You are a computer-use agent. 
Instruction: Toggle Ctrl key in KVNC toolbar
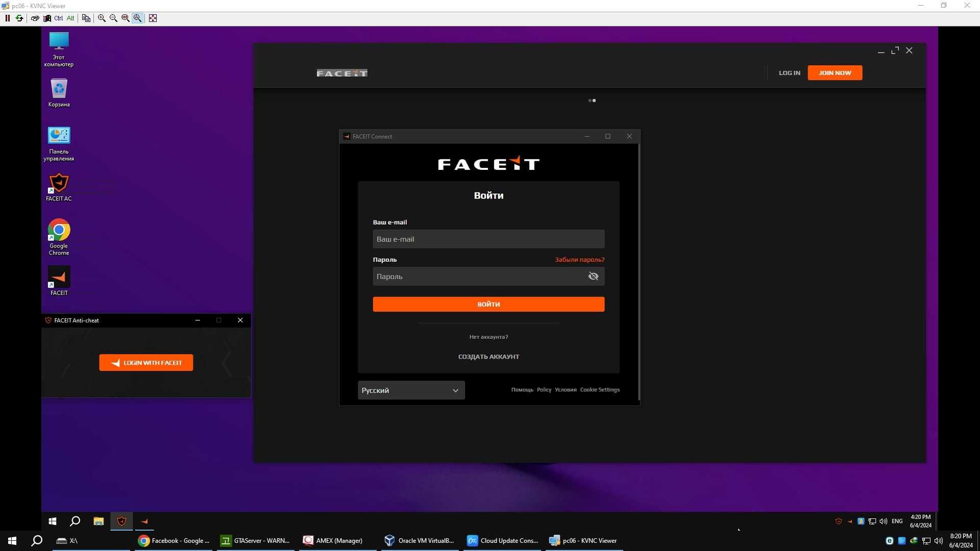pos(59,18)
